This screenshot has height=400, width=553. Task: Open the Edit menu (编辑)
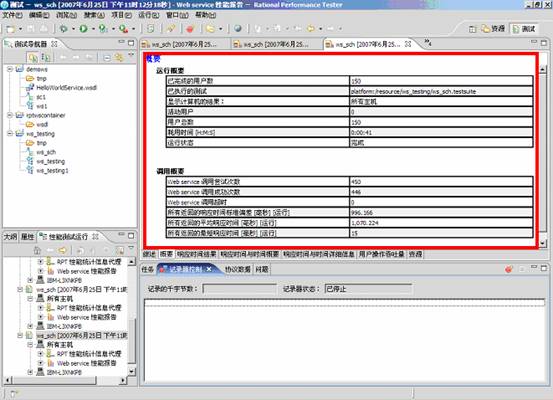click(39, 15)
